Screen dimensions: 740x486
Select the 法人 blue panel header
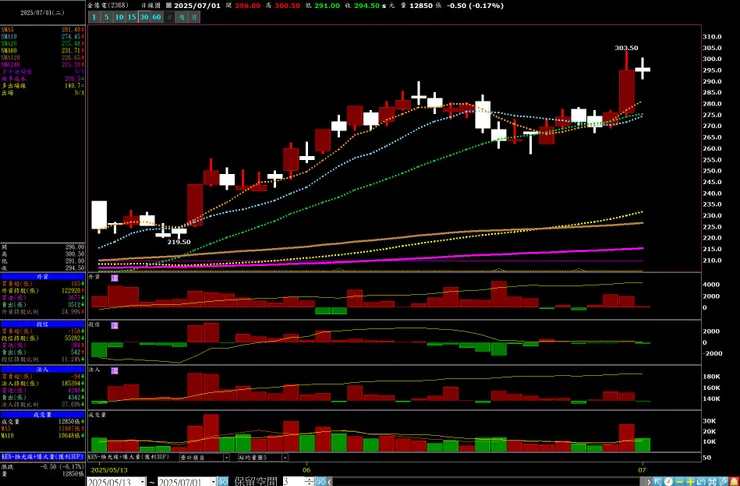click(42, 369)
